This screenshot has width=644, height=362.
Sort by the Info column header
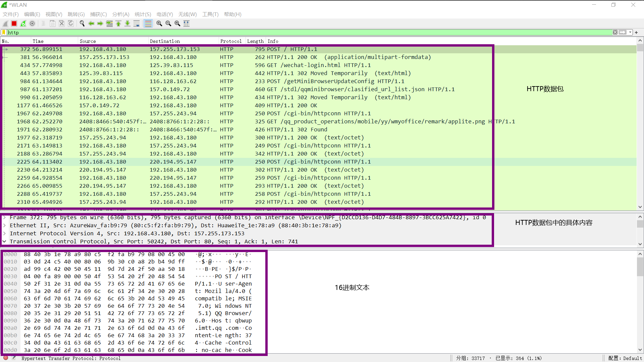click(451, 41)
